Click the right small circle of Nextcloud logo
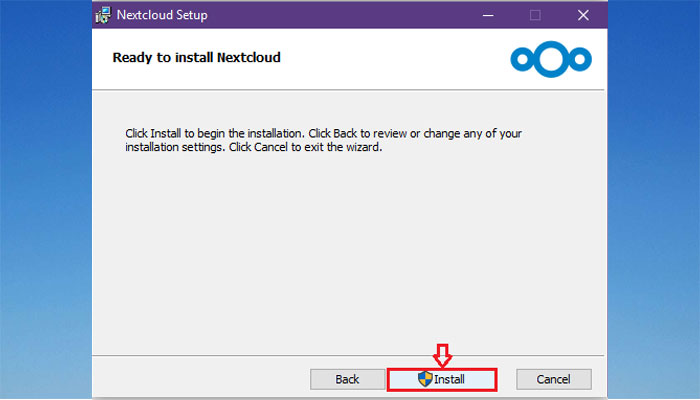This screenshot has width=700, height=400. 579,59
